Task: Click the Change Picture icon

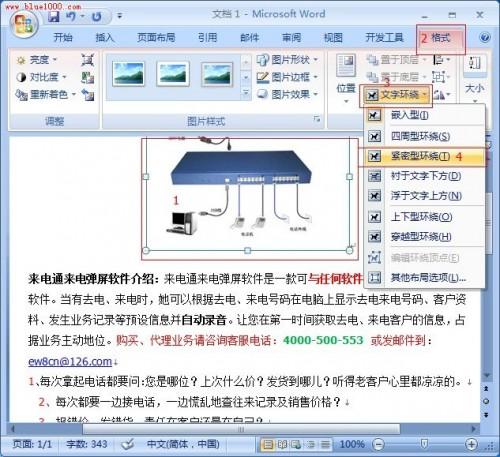Action: pos(88,77)
